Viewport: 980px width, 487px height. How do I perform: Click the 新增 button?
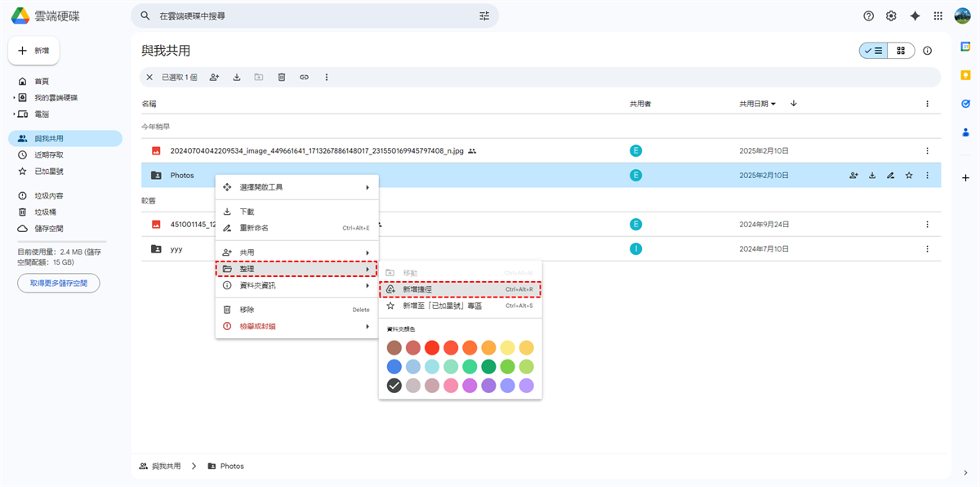pos(33,51)
